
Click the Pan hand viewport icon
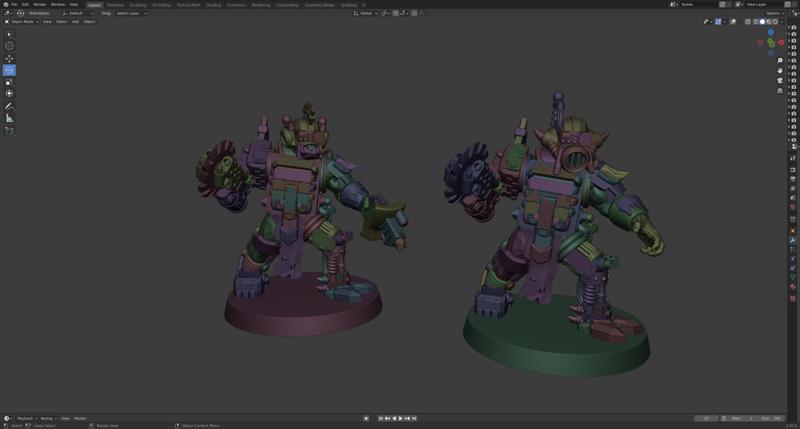tap(780, 70)
